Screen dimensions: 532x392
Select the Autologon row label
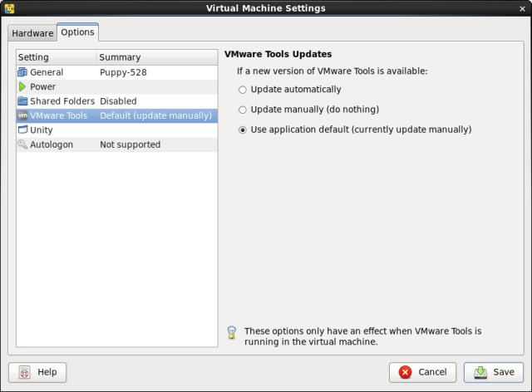[52, 145]
